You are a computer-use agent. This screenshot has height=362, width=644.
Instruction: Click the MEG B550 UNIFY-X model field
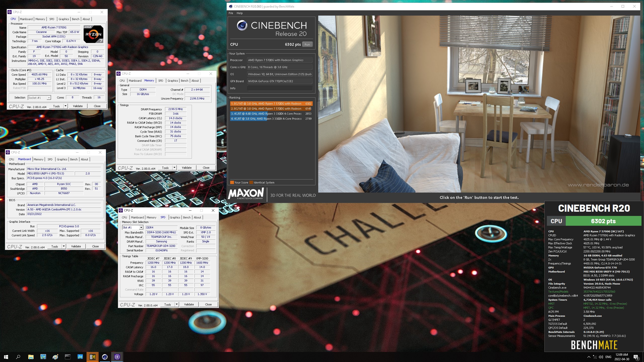(51, 173)
